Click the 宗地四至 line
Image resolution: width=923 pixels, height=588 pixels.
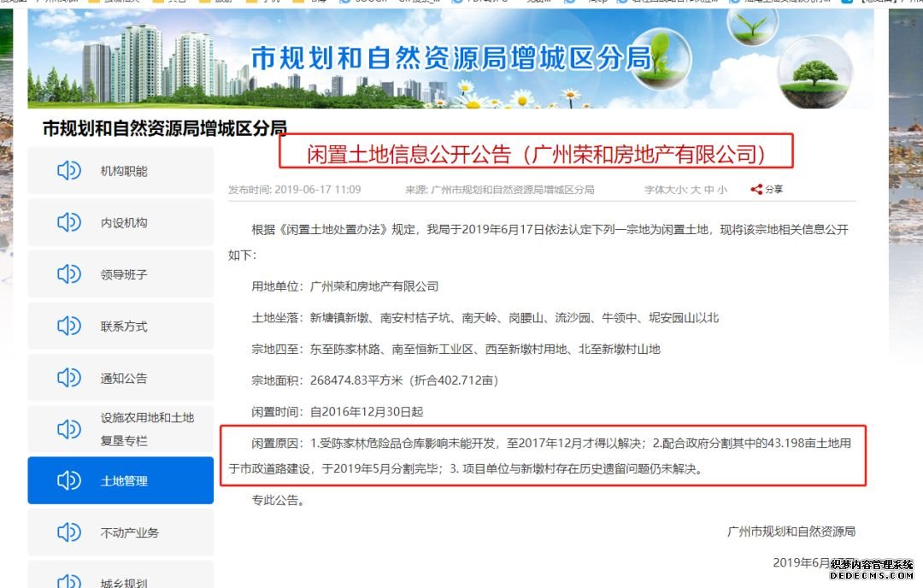pos(456,349)
